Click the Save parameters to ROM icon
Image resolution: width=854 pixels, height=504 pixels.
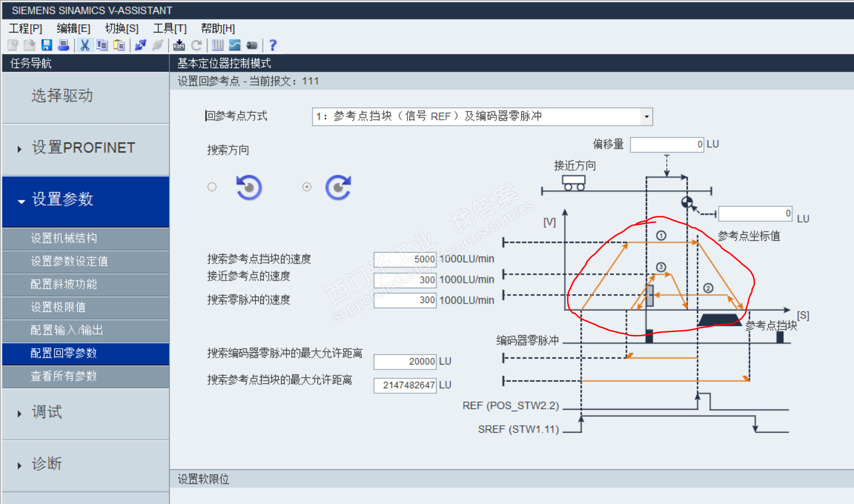(x=179, y=45)
